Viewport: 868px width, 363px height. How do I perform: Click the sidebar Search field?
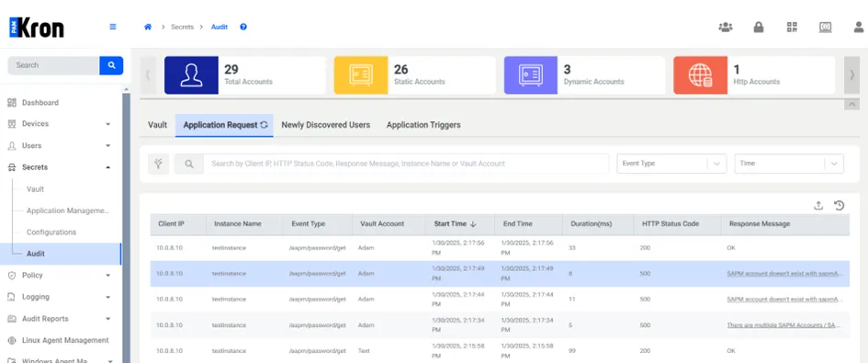pyautogui.click(x=53, y=65)
